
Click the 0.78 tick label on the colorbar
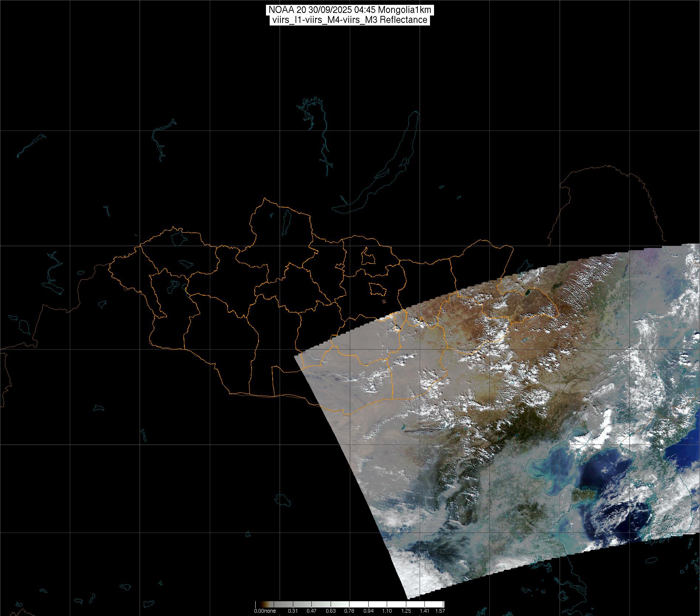(x=349, y=611)
